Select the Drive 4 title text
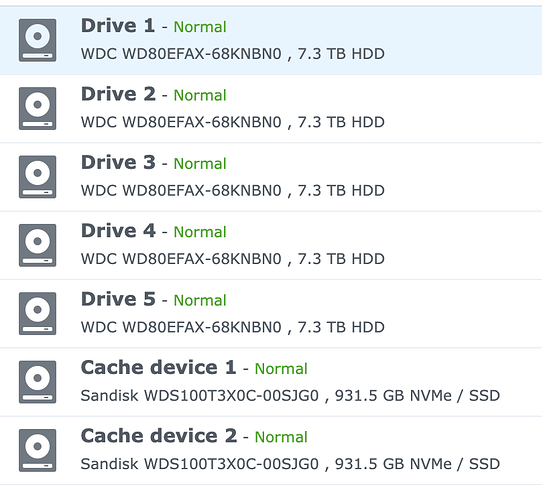Screen dimensions: 542x500 click(118, 231)
